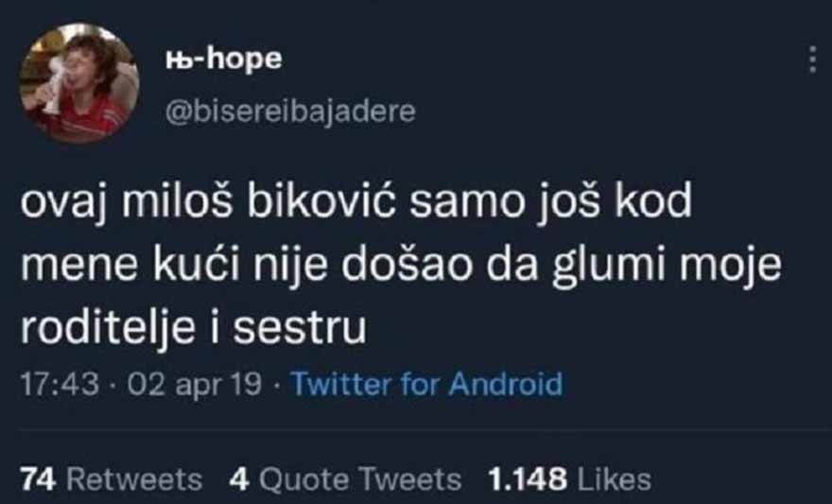Viewport: 832px width, 504px height.
Task: View the 4 Quote Tweets list
Action: pos(345,479)
